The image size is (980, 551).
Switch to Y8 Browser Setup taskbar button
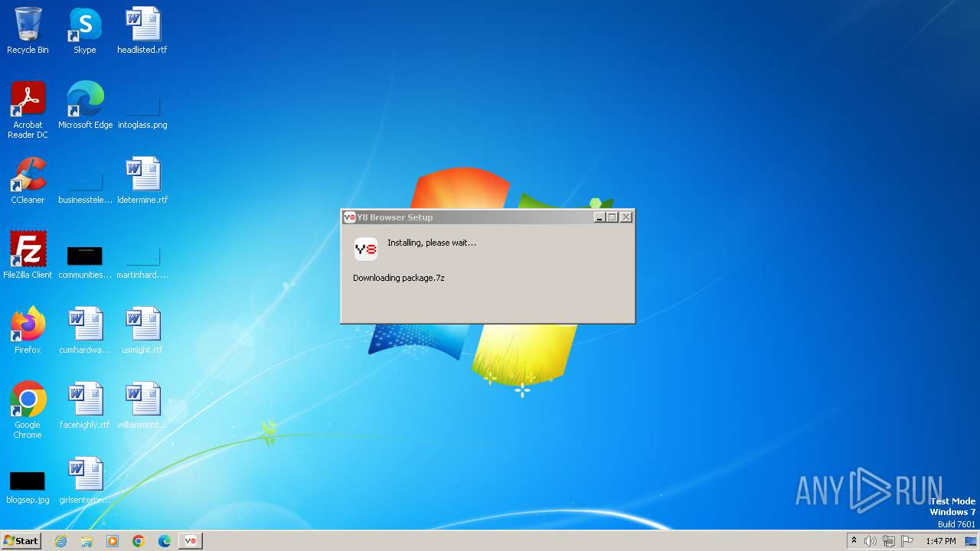click(191, 541)
